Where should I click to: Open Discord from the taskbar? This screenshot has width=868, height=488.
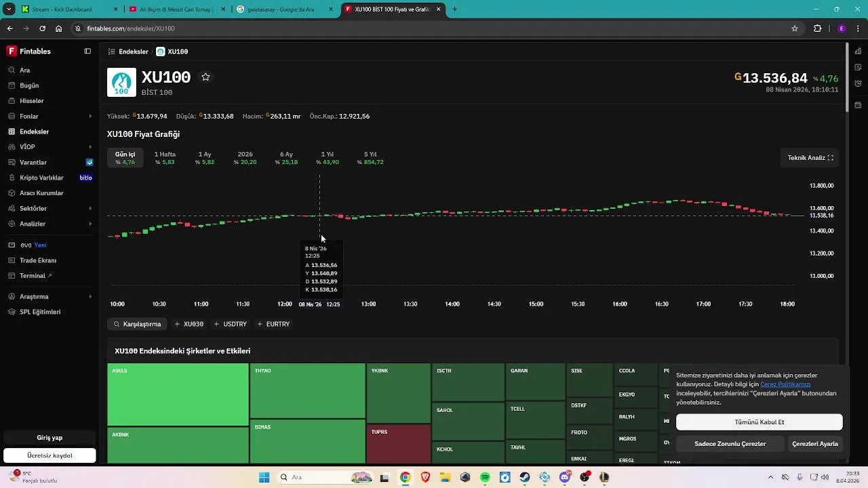click(x=565, y=477)
